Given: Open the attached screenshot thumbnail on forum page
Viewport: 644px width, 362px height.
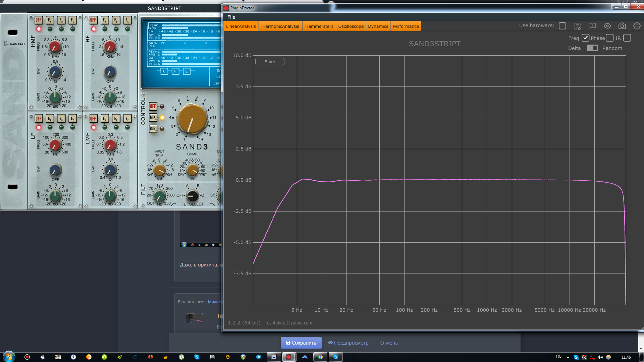Looking at the screenshot, I should pos(195,318).
